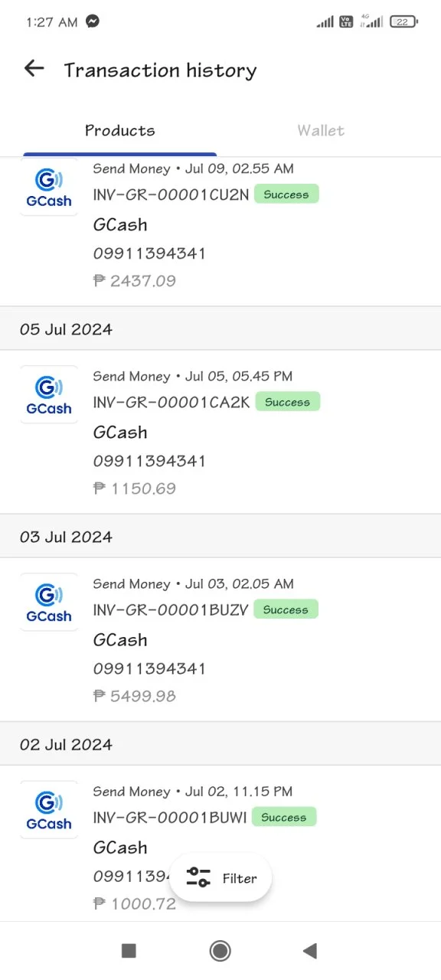
Task: Open transaction INV-GR-00001BUZV
Action: [x=220, y=639]
